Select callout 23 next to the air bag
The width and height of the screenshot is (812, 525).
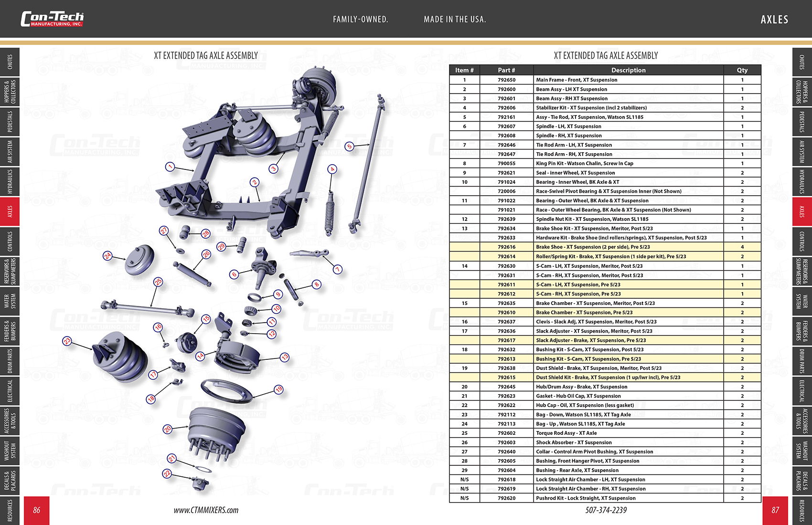point(67,341)
